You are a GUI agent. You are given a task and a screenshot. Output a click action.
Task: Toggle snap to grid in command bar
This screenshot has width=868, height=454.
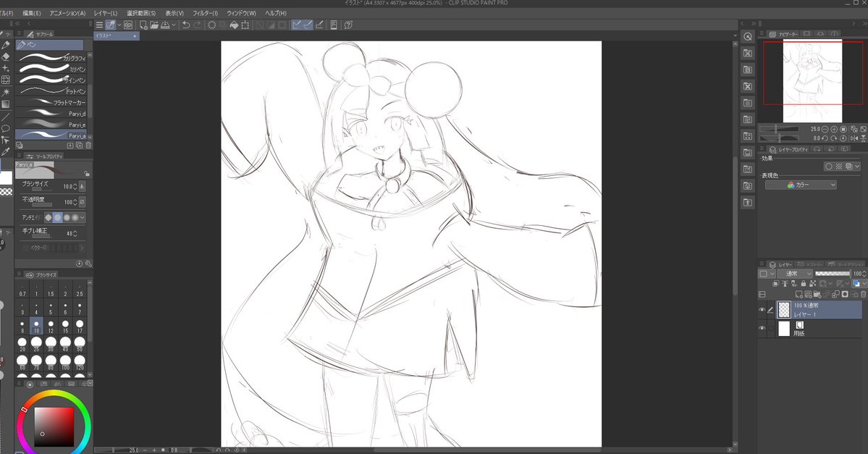(319, 25)
